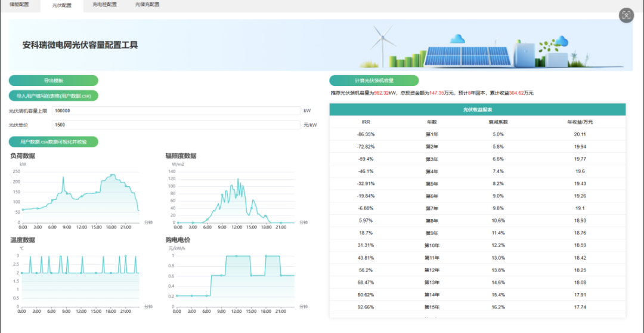Click the 第1年 year cell

coord(432,134)
